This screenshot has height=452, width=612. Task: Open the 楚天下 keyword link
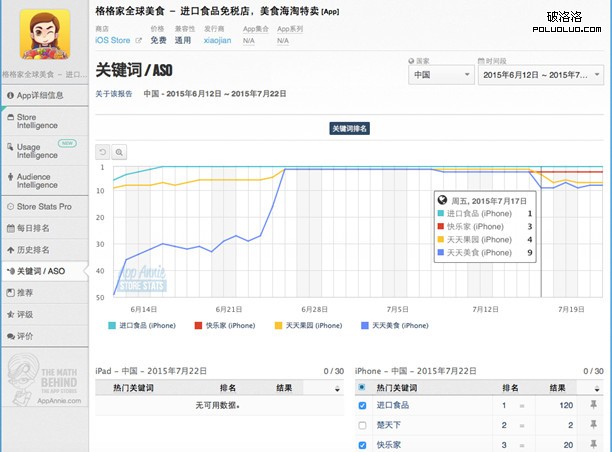coord(388,425)
